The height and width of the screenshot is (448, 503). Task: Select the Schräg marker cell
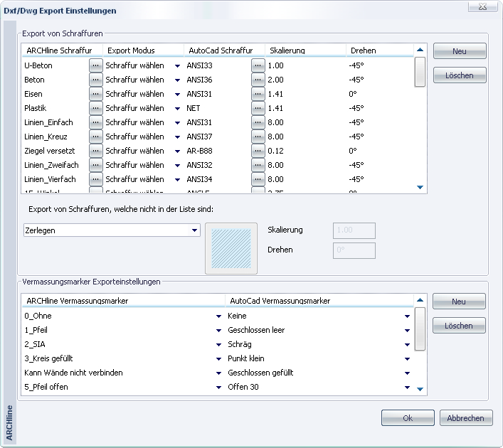pos(240,344)
